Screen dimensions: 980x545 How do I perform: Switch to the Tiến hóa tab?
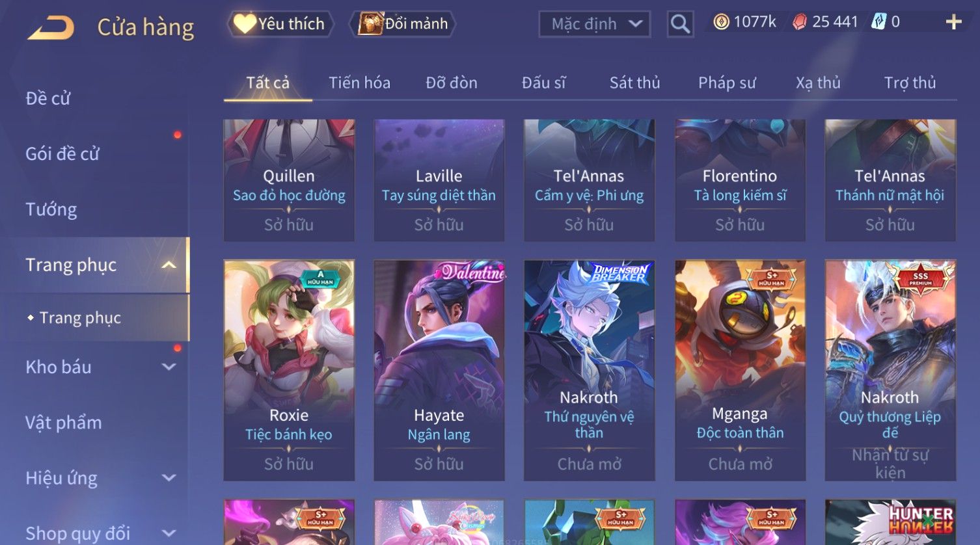click(359, 83)
